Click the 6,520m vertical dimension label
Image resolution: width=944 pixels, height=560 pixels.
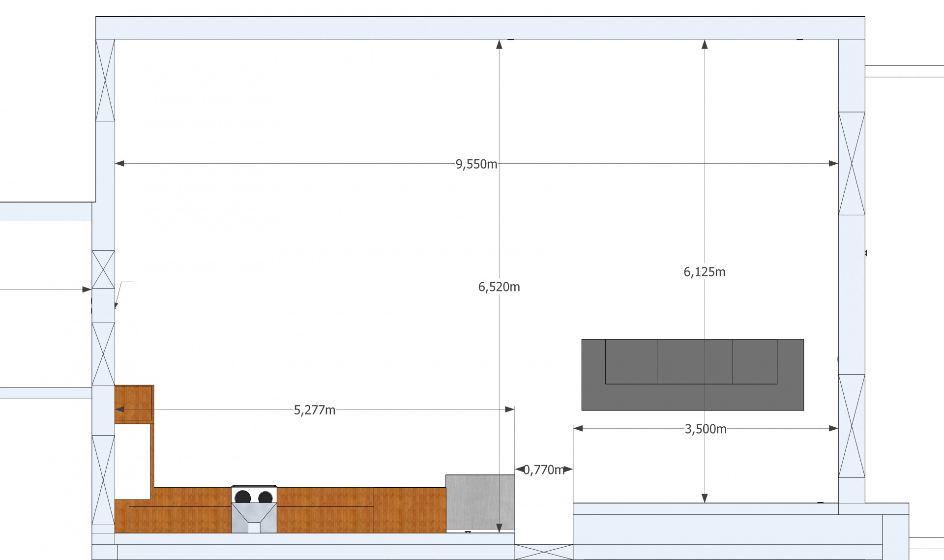499,287
